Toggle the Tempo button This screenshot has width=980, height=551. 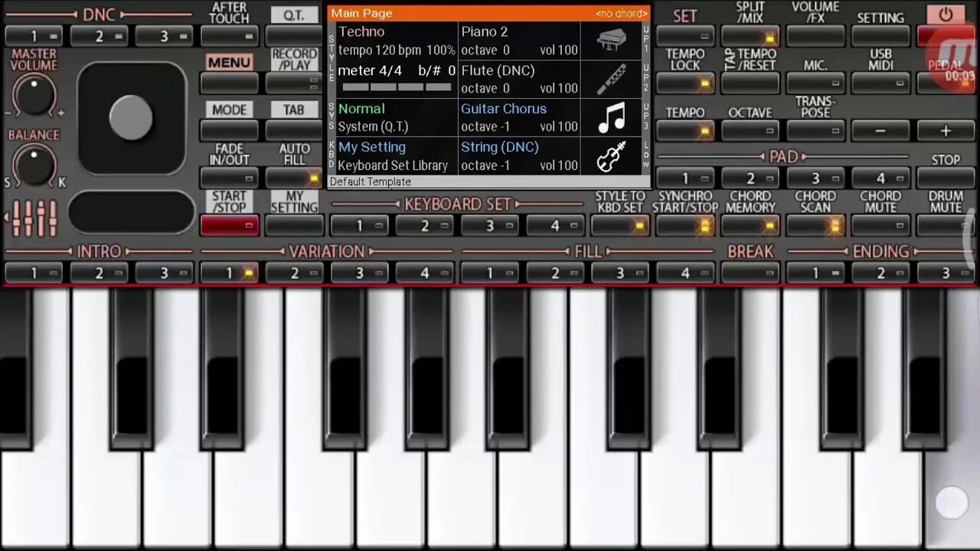pos(685,131)
